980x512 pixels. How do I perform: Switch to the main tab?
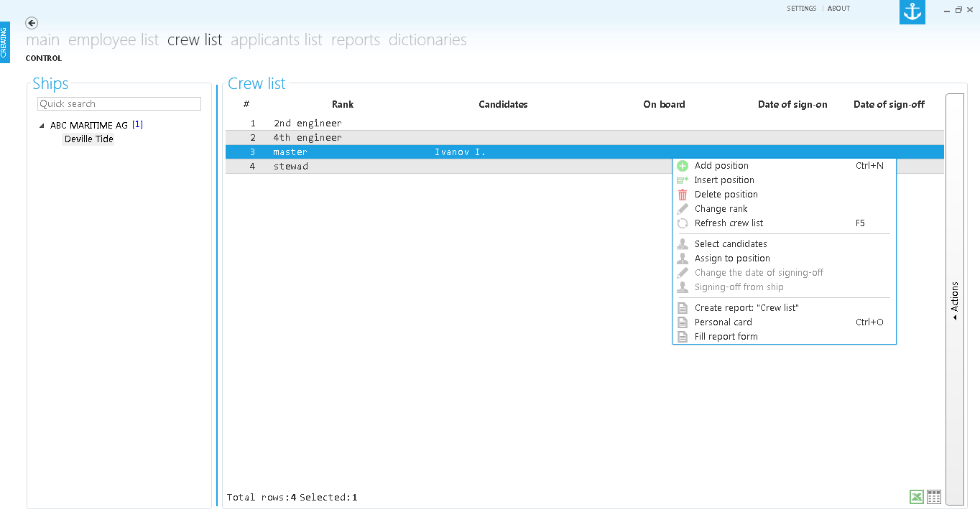click(42, 40)
